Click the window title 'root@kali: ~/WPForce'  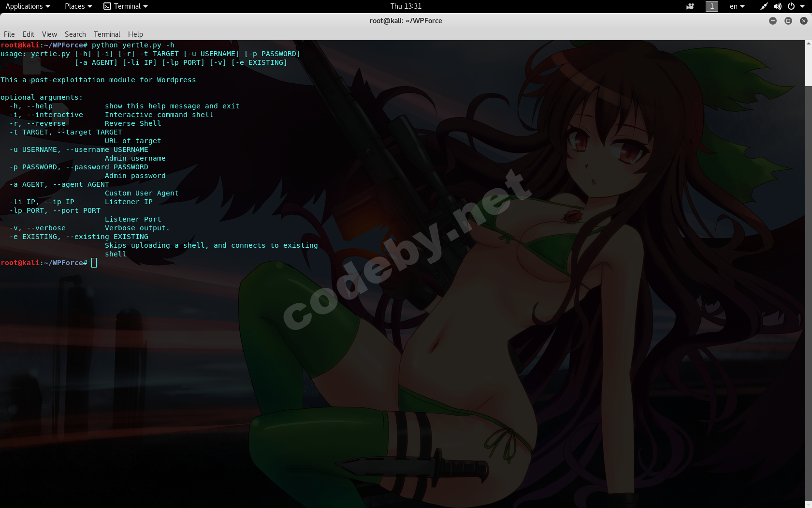[406, 21]
